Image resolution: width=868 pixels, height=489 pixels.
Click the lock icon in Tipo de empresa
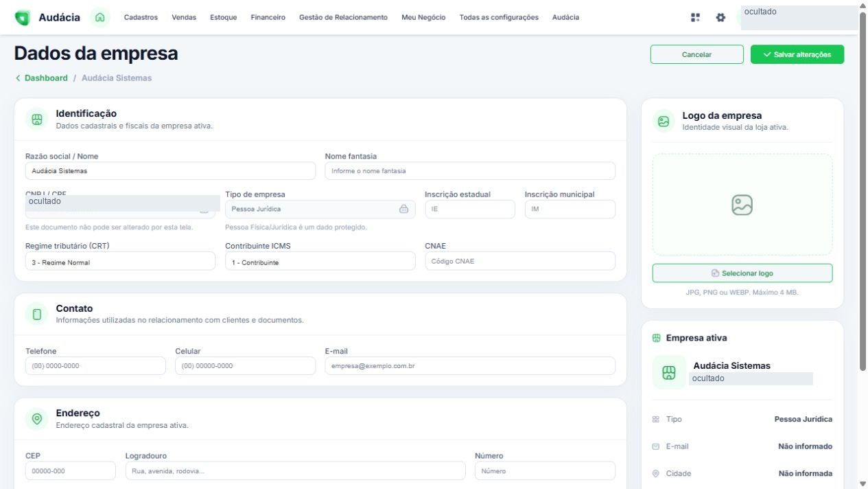click(x=403, y=209)
